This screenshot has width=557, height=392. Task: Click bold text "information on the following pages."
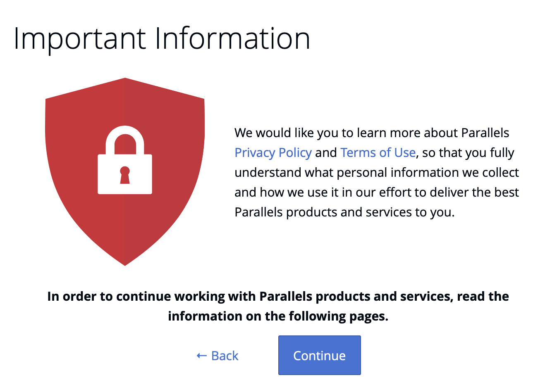point(278,316)
